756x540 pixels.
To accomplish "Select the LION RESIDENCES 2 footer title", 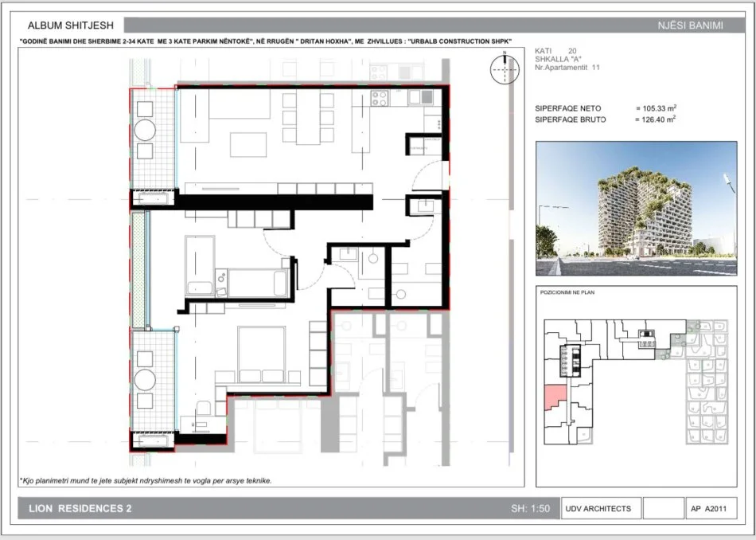I will 80,508.
